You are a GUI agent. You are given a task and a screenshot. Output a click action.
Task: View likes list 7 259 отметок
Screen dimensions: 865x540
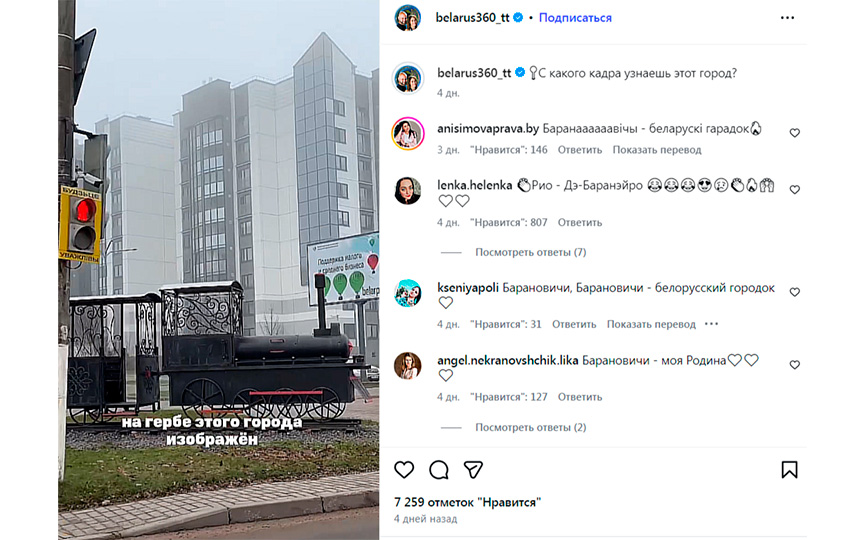pyautogui.click(x=467, y=502)
